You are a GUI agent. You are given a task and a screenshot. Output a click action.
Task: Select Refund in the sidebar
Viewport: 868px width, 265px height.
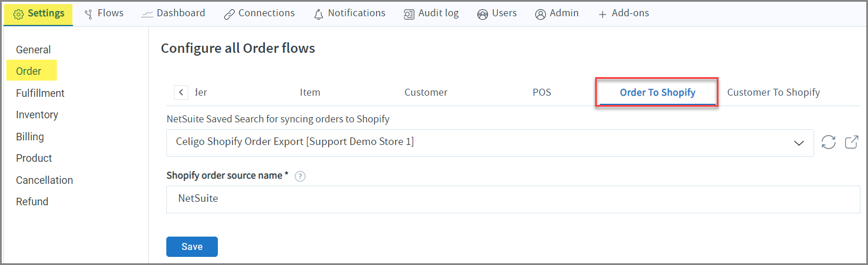(32, 202)
